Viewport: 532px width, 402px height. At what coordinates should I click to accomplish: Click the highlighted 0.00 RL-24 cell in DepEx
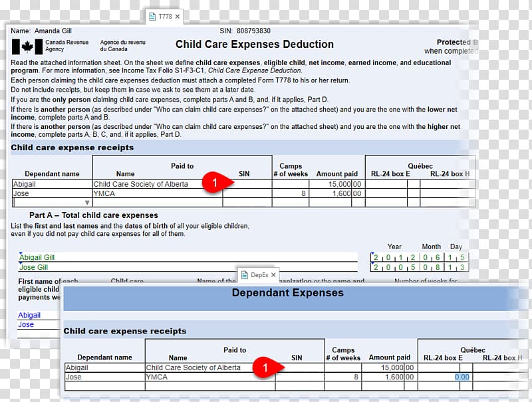(462, 377)
